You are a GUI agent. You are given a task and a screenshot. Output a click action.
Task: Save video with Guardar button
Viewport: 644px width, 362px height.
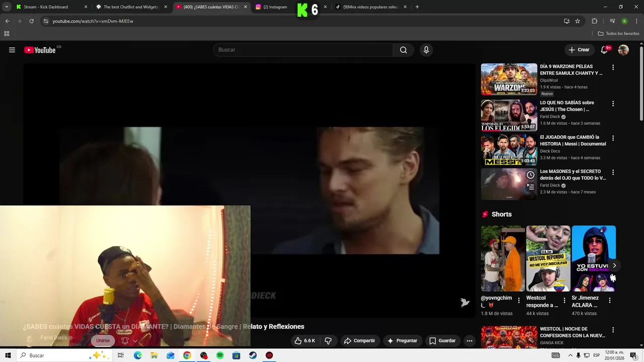(x=442, y=340)
